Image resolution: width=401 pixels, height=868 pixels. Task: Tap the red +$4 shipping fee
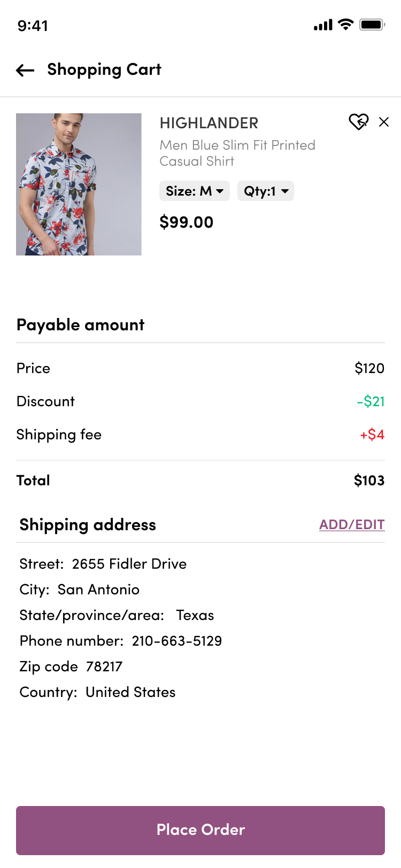click(x=372, y=435)
